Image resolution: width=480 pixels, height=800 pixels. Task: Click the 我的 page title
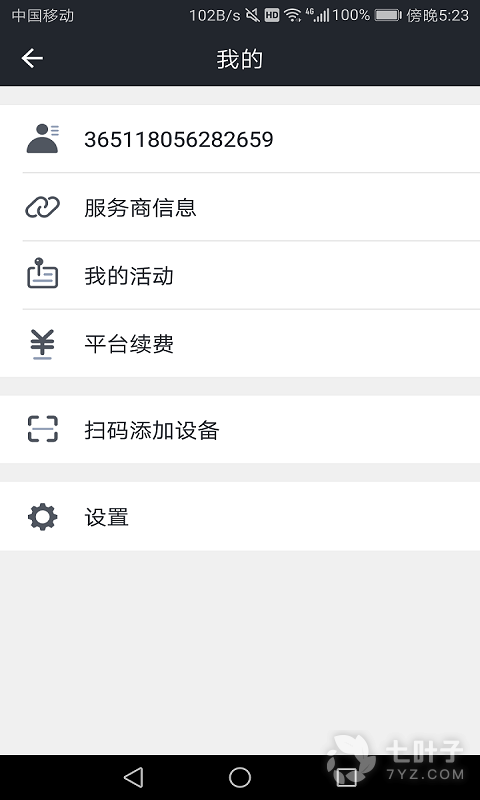[x=240, y=59]
